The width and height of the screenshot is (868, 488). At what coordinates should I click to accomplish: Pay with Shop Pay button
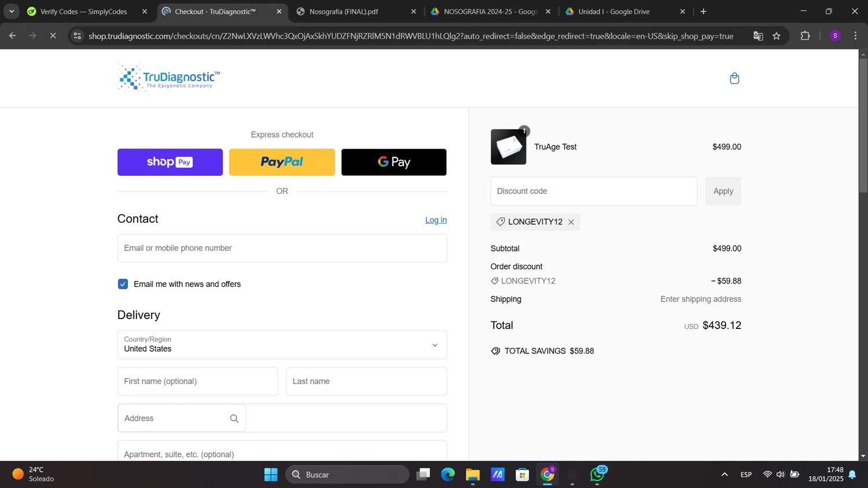coord(170,162)
